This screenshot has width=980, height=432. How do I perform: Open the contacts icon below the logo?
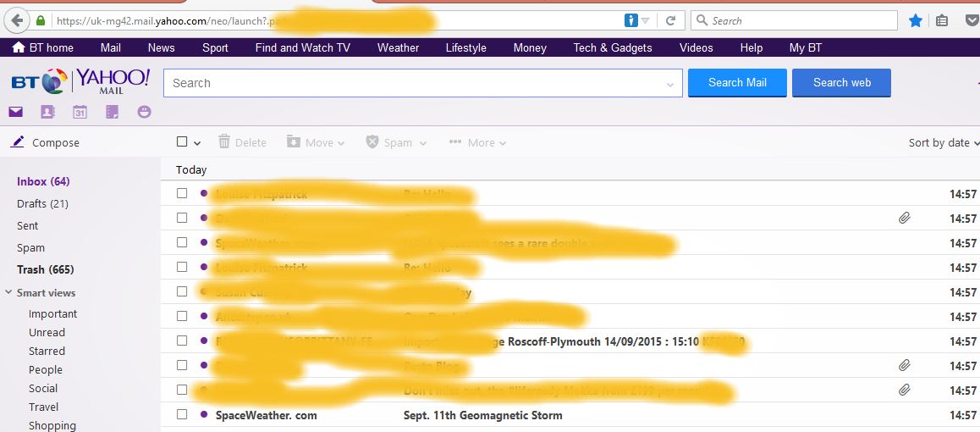pos(47,112)
